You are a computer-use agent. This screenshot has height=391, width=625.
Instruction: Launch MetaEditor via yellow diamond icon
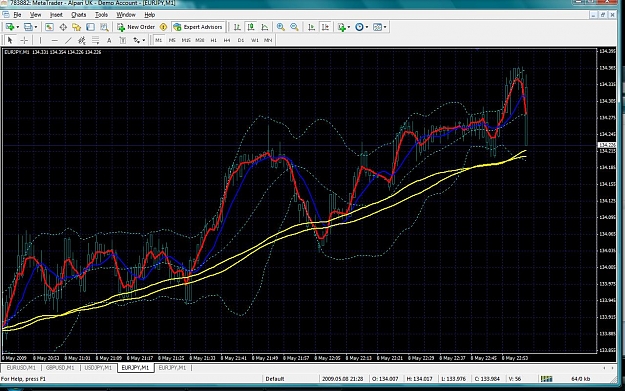coord(163,27)
